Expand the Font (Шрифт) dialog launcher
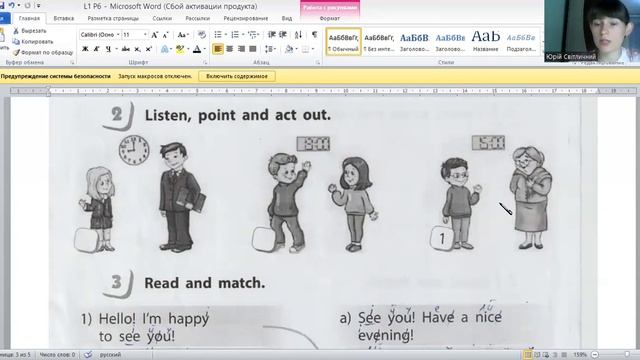Image resolution: width=640 pixels, height=360 pixels. [x=205, y=62]
